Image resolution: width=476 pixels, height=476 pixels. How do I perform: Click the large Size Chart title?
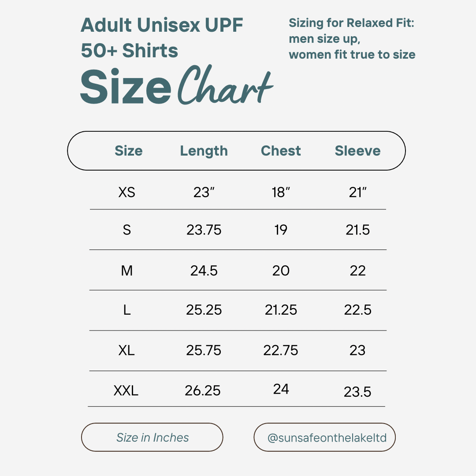tap(176, 87)
